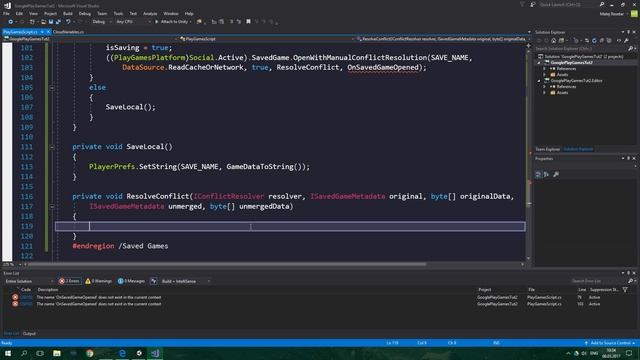
Task: Click the editor horizontal scrollbar
Action: tap(227, 264)
